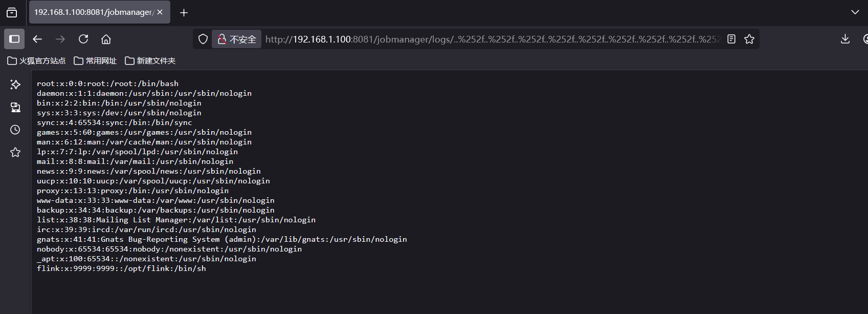Toggle the Firefox sidebar button
Image resolution: width=868 pixels, height=314 pixels.
coord(14,39)
